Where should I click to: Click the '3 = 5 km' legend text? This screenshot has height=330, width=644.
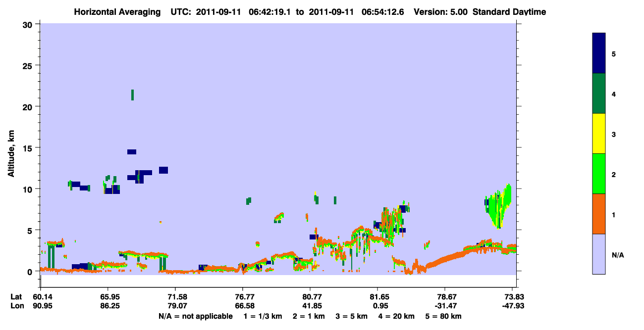[x=351, y=316]
